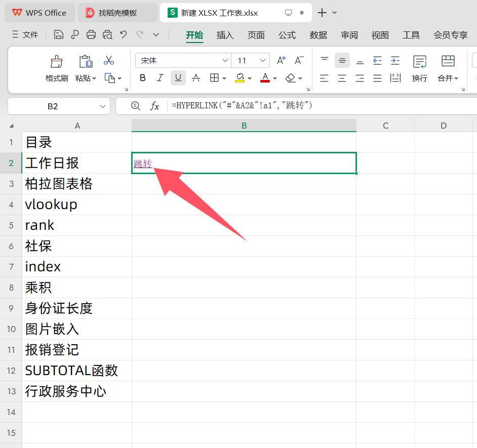Click the 跳转 hyperlink in cell B2
477x448 pixels.
tap(143, 164)
